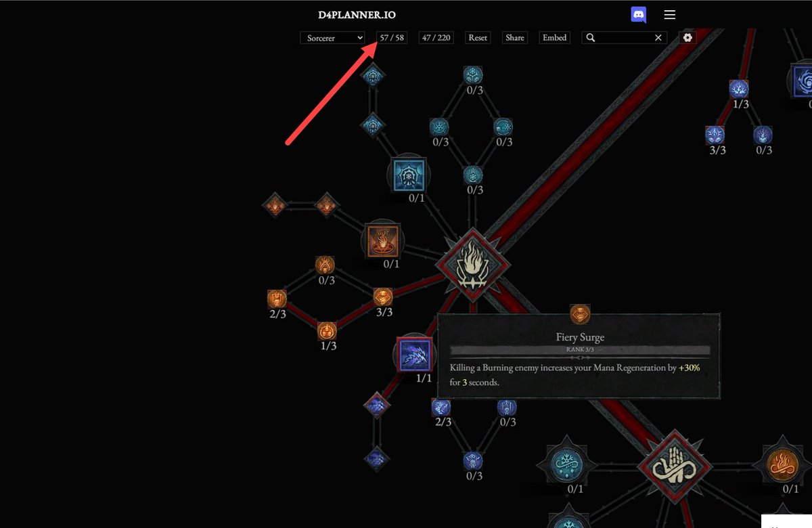The width and height of the screenshot is (812, 528).
Task: Click the RANK 3/3 bar in tooltip
Action: pos(580,350)
